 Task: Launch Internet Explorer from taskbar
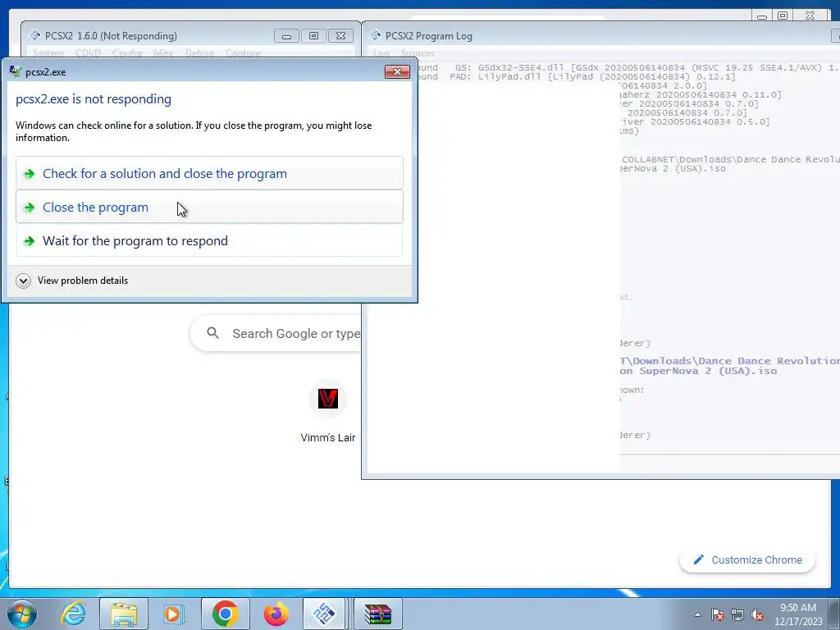pyautogui.click(x=73, y=614)
